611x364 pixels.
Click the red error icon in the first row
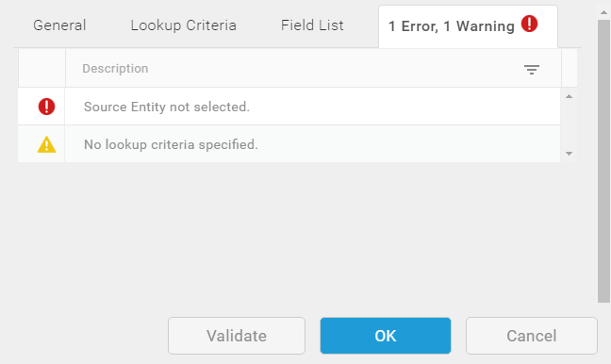tap(46, 107)
